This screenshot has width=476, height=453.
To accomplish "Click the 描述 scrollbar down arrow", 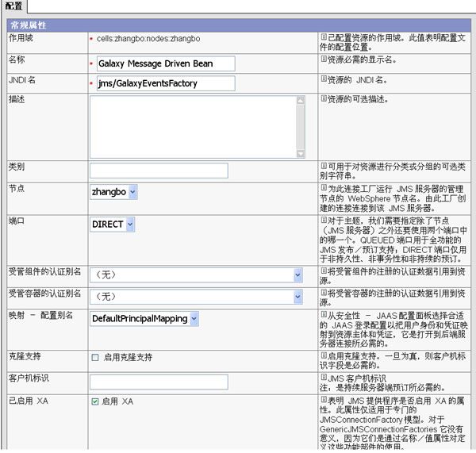I will [301, 154].
